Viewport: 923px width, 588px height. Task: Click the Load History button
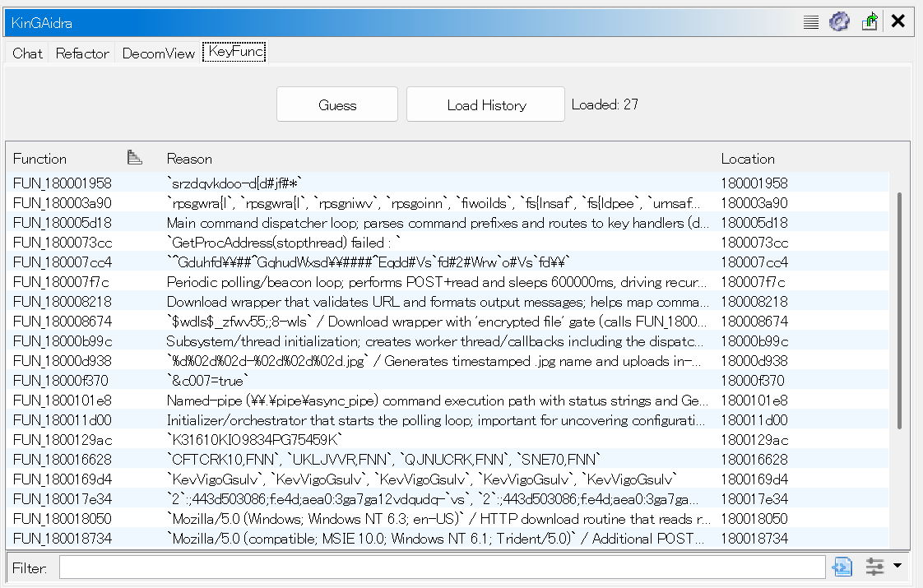[486, 104]
